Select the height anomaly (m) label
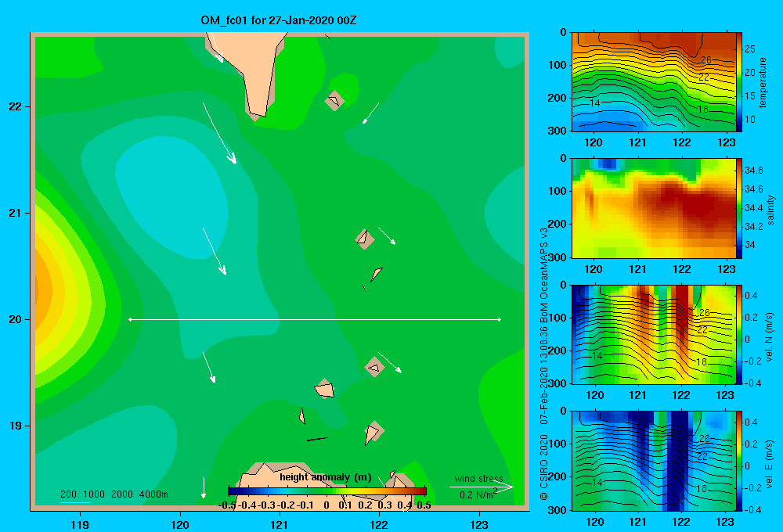783x532 pixels. [x=326, y=477]
